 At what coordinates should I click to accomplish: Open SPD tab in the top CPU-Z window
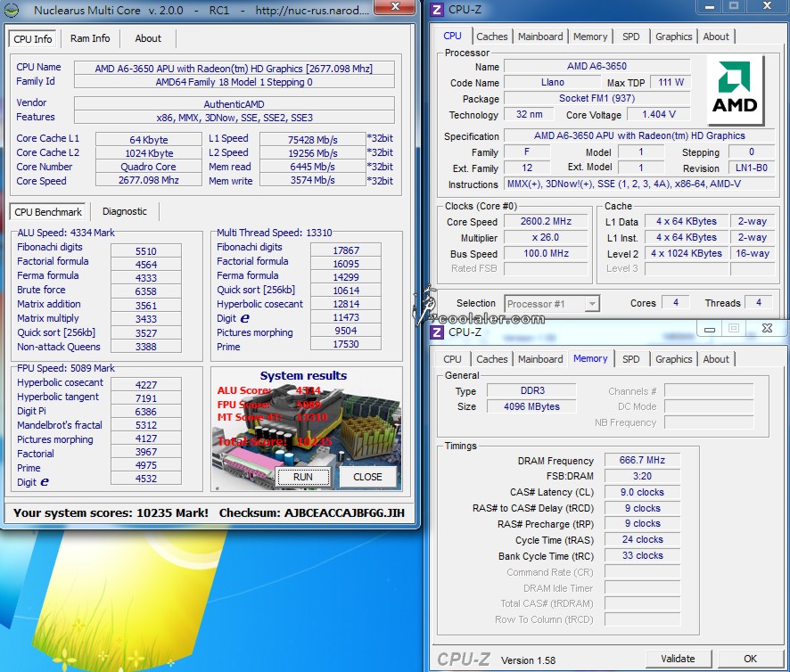pos(630,37)
